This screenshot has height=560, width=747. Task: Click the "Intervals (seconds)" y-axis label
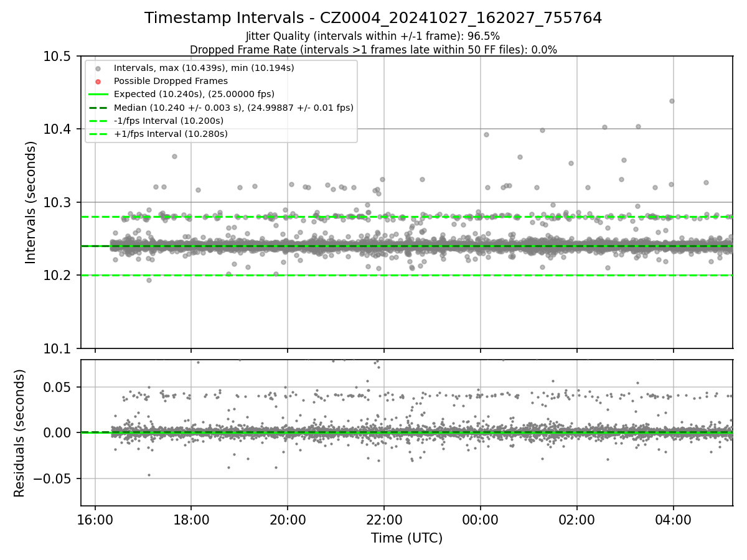(31, 202)
